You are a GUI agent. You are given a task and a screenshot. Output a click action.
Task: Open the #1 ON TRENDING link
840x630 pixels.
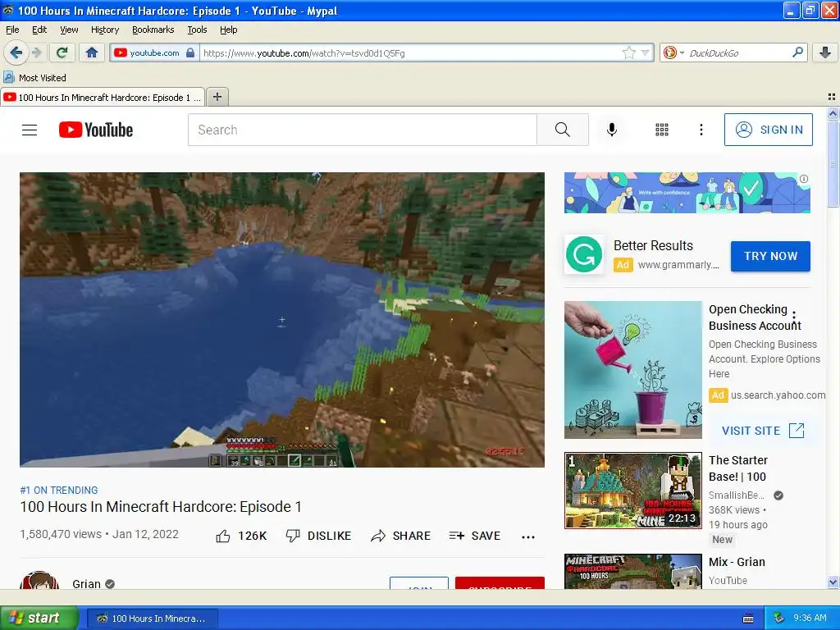click(x=59, y=491)
